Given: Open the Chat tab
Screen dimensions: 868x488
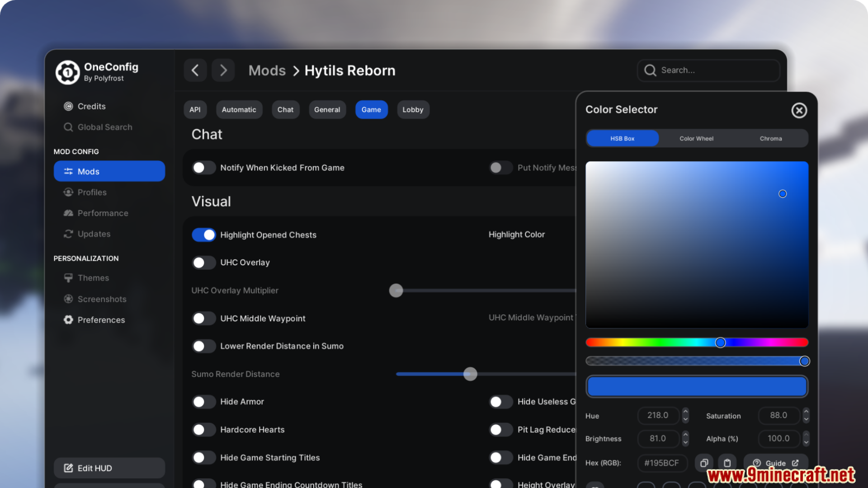Looking at the screenshot, I should click(285, 109).
